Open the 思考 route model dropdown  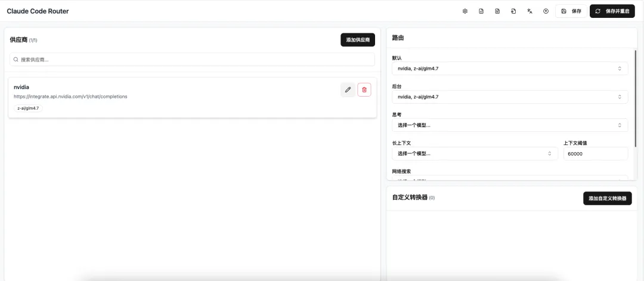click(x=510, y=125)
